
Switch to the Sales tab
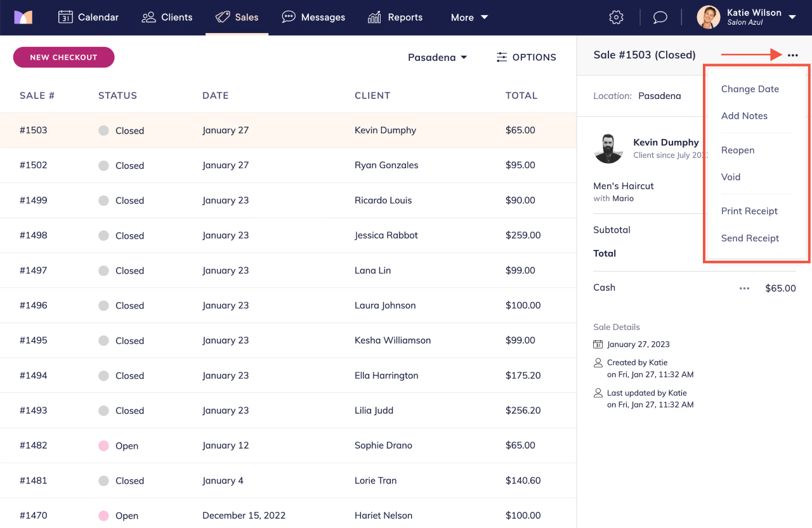coord(237,17)
